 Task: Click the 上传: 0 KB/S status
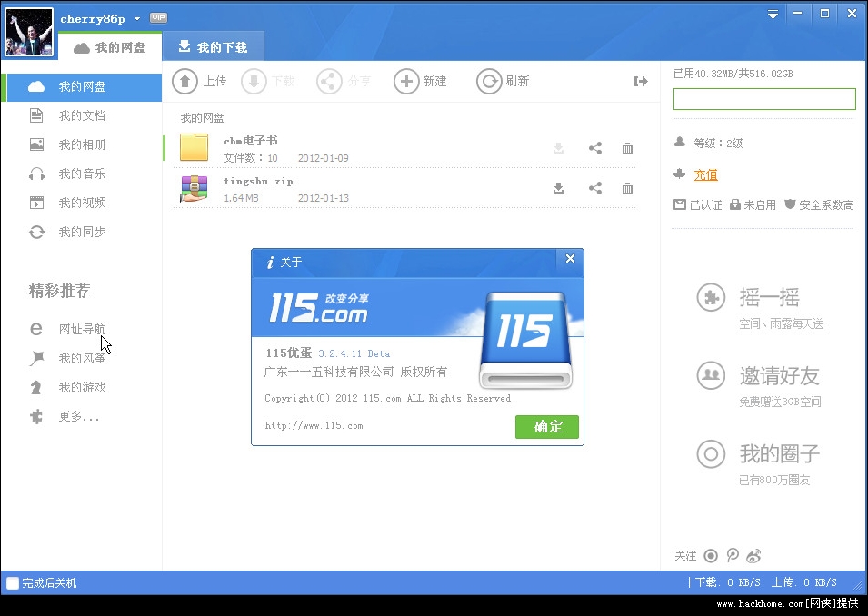pos(803,582)
